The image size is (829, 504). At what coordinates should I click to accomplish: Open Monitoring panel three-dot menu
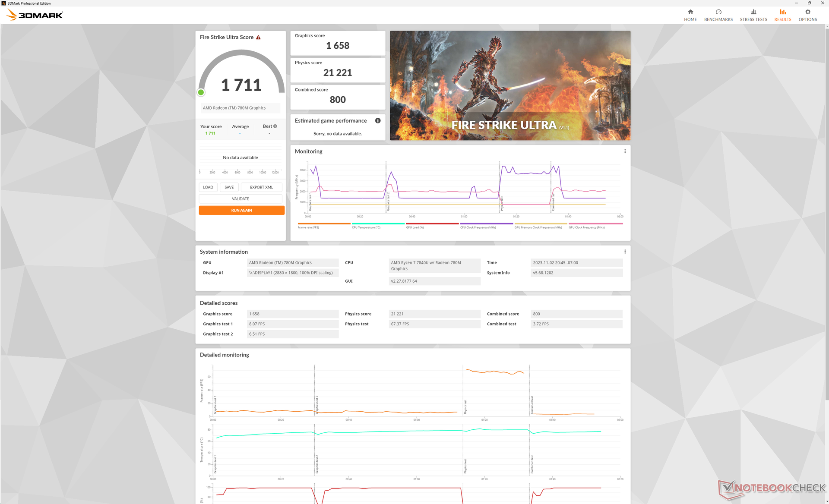point(625,151)
